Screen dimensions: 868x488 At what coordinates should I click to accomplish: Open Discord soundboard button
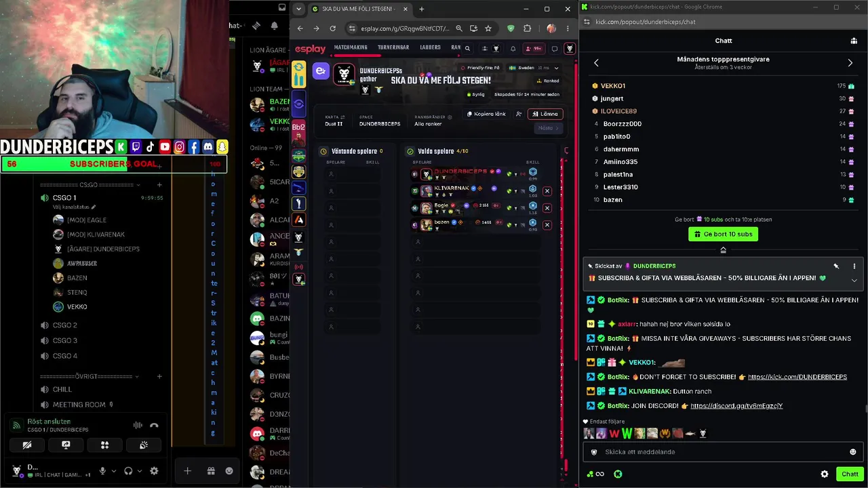click(x=144, y=445)
